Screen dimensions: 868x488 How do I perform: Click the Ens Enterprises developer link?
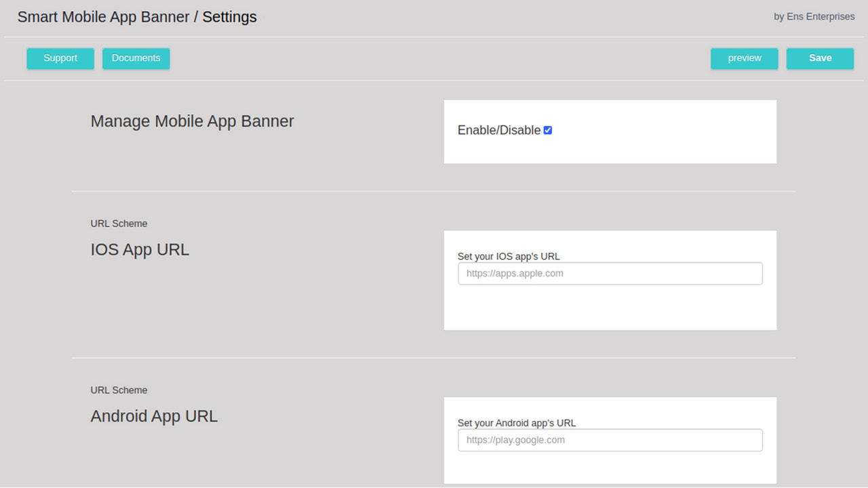(x=814, y=16)
